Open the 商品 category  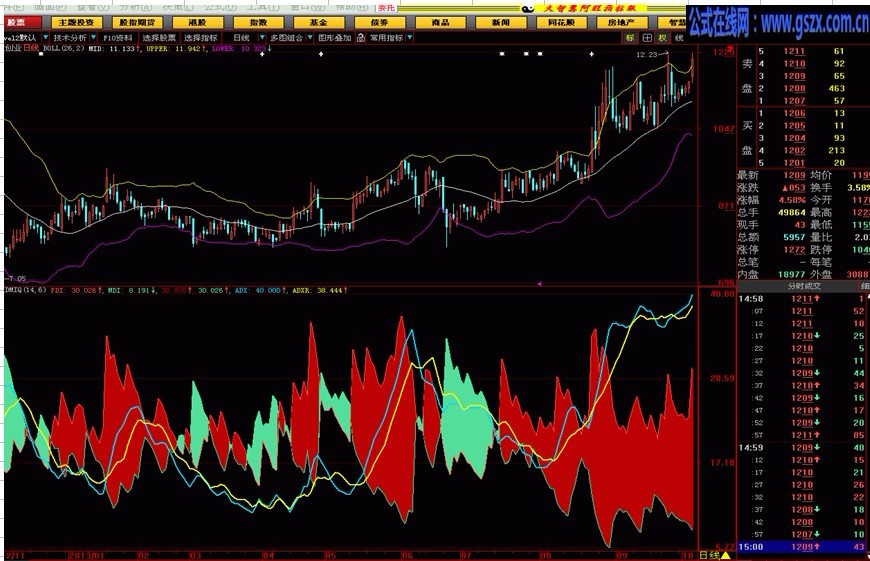pos(441,23)
